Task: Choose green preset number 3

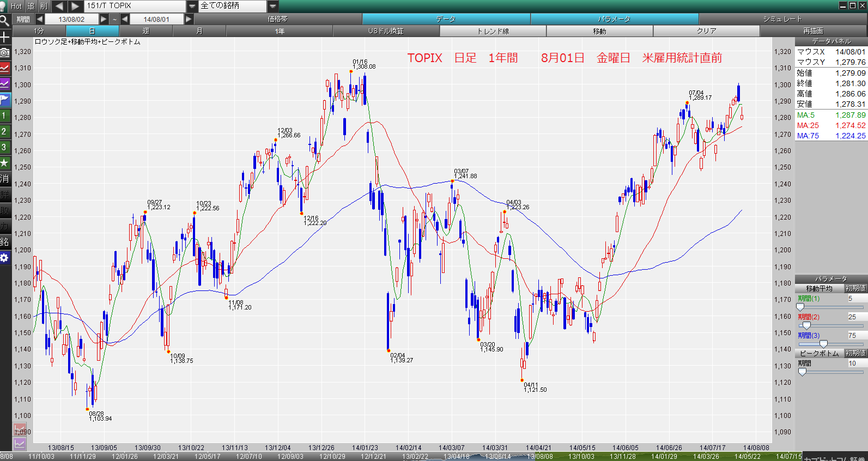Action: [5, 147]
